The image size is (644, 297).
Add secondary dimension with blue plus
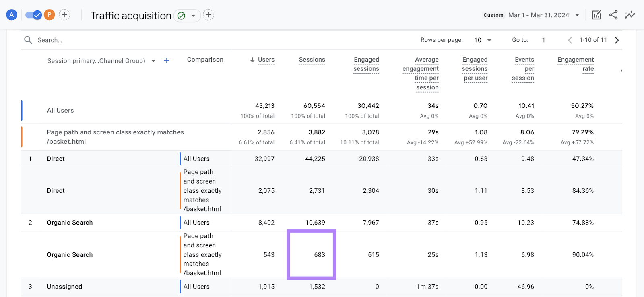point(167,60)
